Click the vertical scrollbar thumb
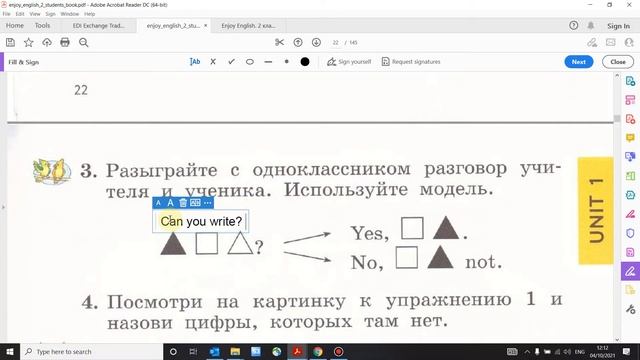The height and width of the screenshot is (360, 640). pyautogui.click(x=617, y=118)
